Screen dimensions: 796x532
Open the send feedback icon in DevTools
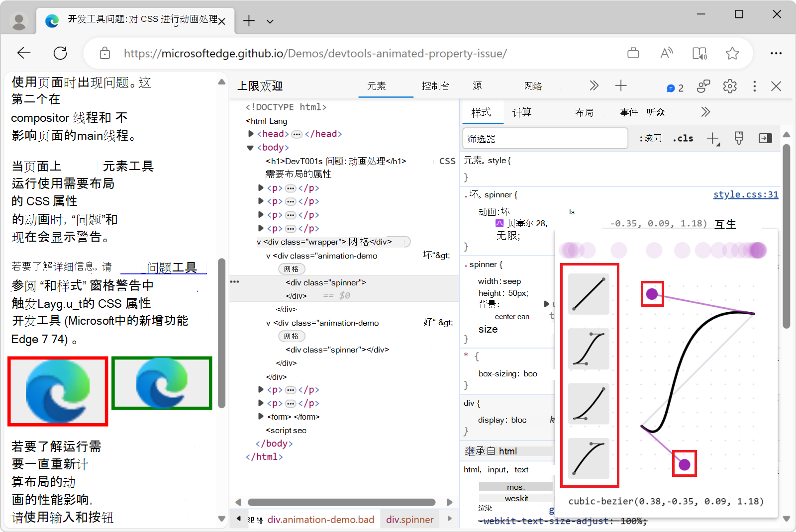(x=703, y=86)
